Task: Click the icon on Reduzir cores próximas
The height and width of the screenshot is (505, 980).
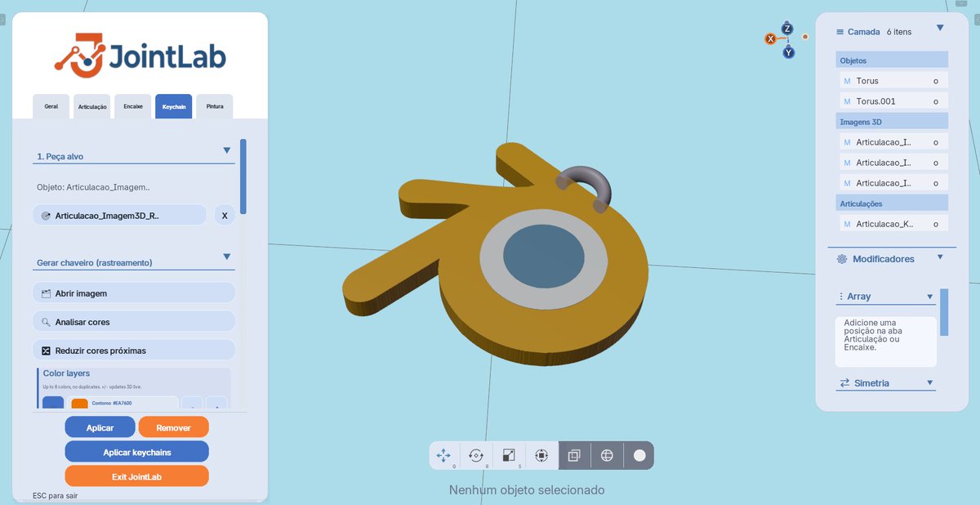Action: click(x=46, y=351)
